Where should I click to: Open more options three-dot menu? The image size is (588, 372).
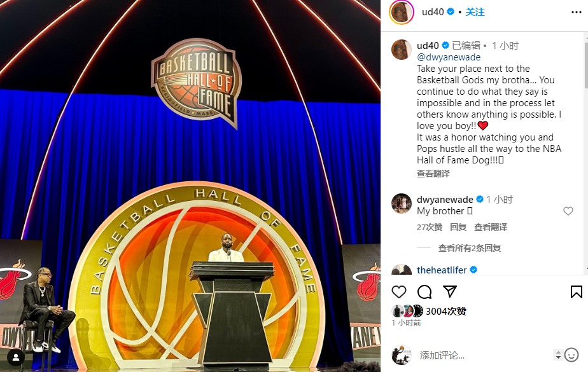click(577, 12)
